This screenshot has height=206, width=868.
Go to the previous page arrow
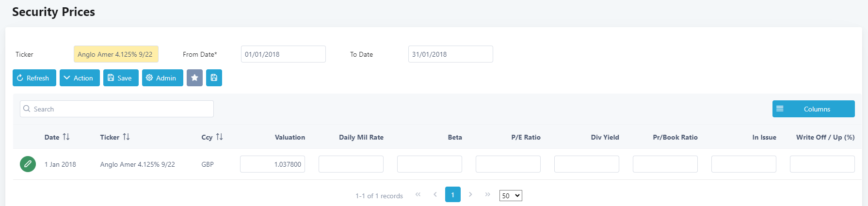point(435,194)
